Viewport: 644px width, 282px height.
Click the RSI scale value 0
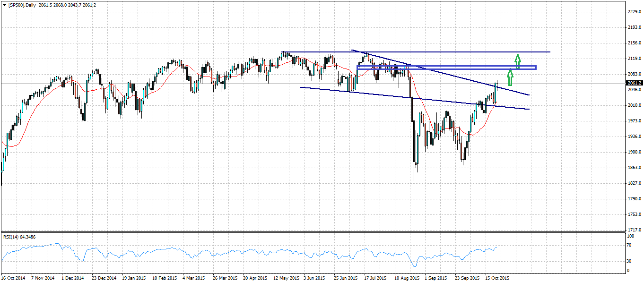627,271
